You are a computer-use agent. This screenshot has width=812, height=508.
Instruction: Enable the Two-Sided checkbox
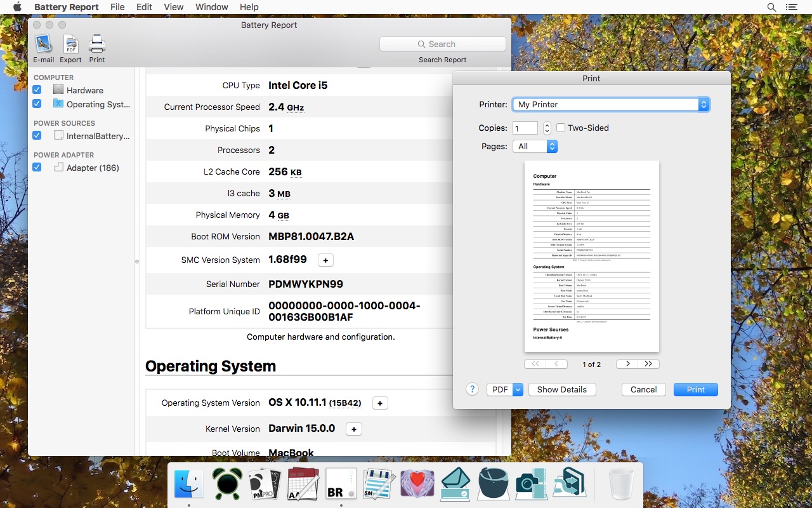561,128
